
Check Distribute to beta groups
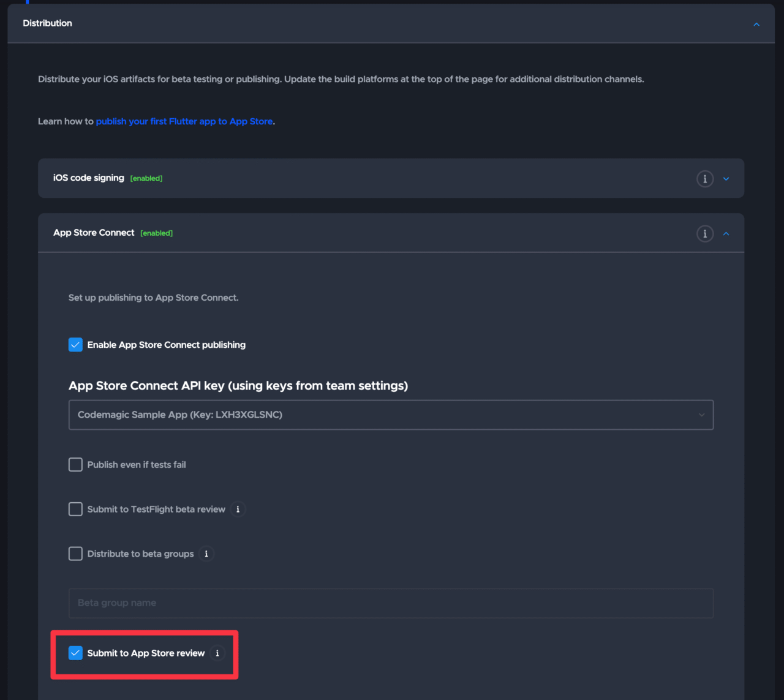pos(75,554)
